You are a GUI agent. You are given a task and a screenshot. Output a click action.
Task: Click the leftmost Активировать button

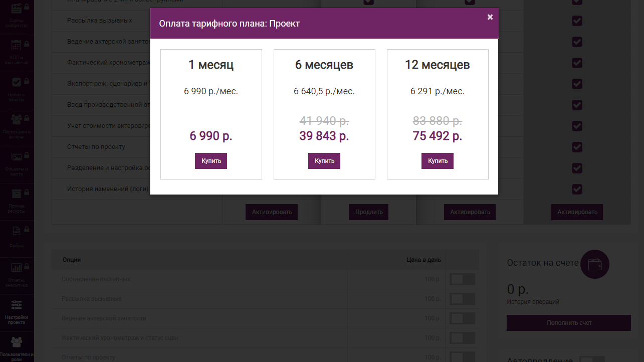(272, 212)
